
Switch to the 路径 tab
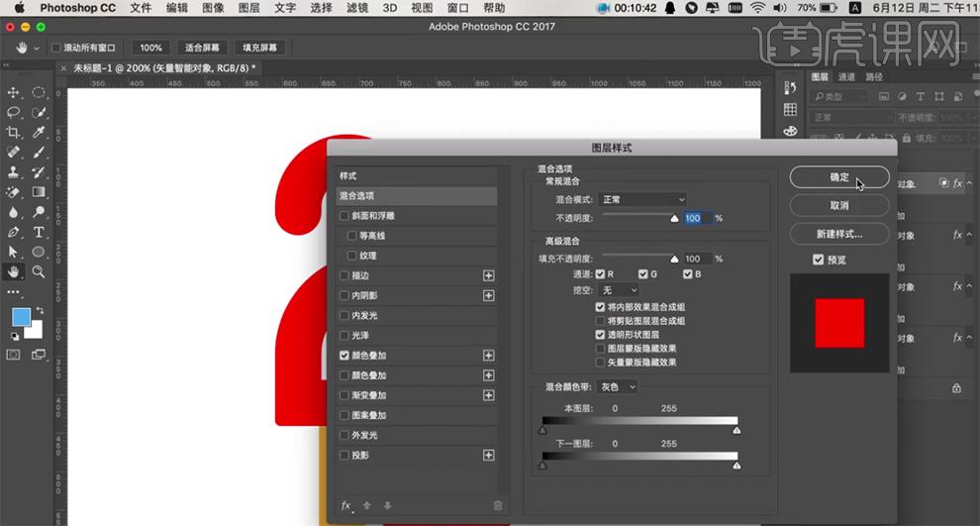[874, 77]
